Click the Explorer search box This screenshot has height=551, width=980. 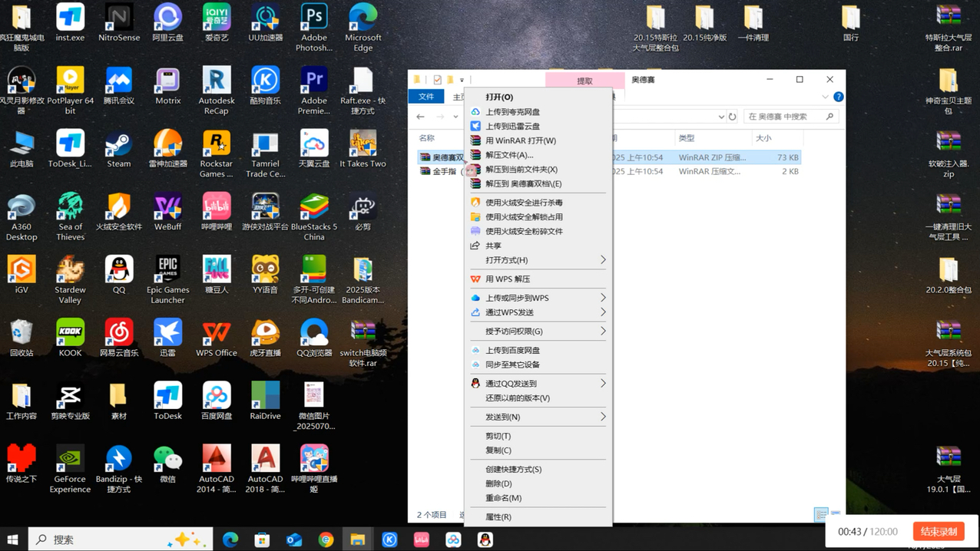[x=791, y=116]
